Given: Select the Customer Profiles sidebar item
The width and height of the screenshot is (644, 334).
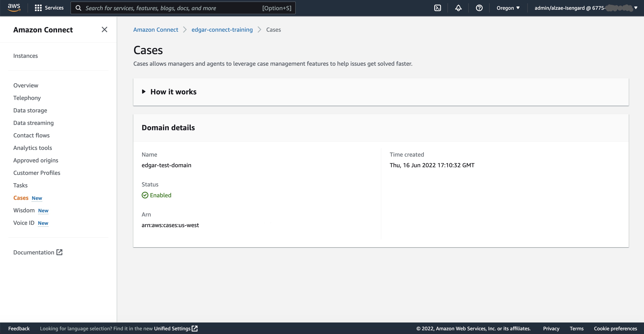Looking at the screenshot, I should (x=37, y=173).
